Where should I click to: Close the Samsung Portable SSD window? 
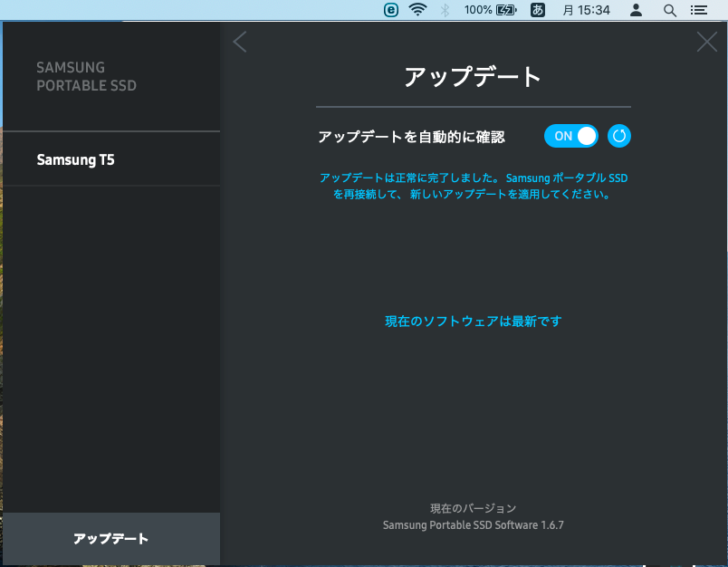coord(706,42)
